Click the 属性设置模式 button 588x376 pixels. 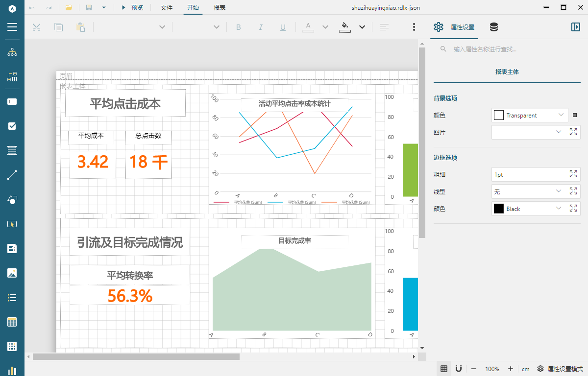560,369
